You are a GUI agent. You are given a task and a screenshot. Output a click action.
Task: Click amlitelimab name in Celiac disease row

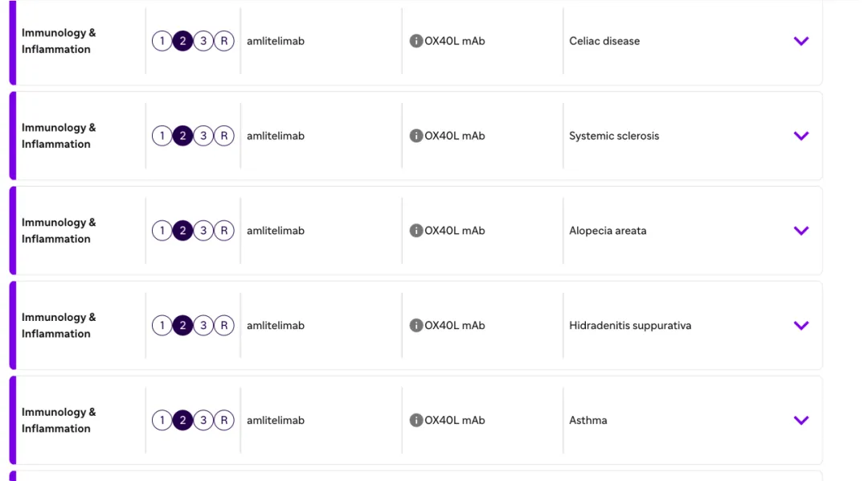(276, 41)
